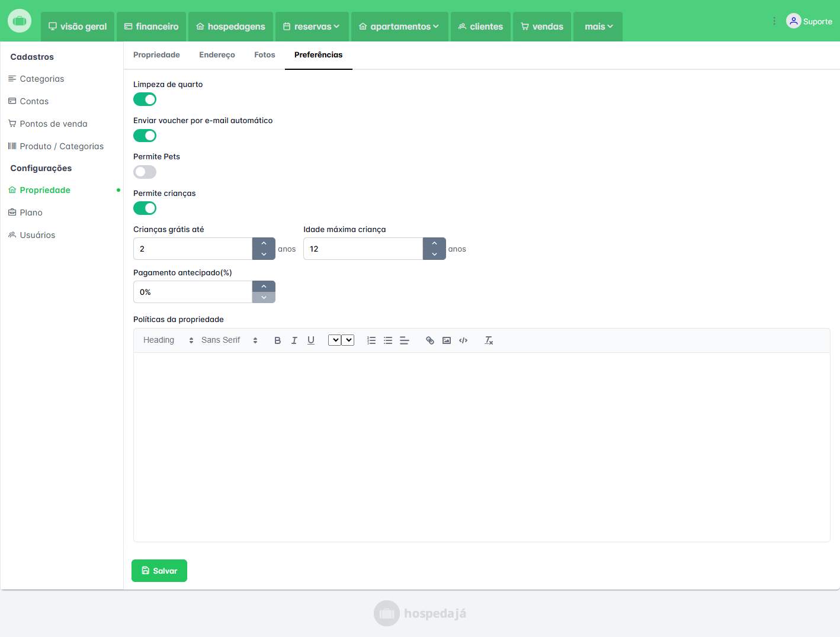Viewport: 840px width, 637px height.
Task: Click the Salvar button
Action: tap(159, 571)
